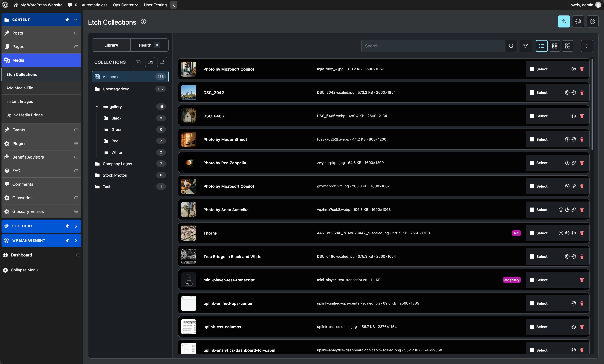604x364 pixels.
Task: Open the Automatic.css admin bar link
Action: pos(94,5)
